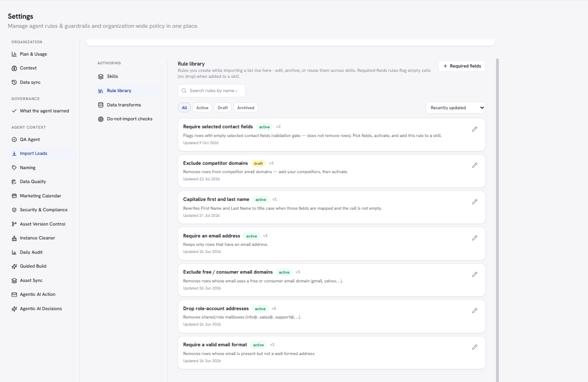
Task: Open Marketing Calendar settings
Action: (x=42, y=196)
